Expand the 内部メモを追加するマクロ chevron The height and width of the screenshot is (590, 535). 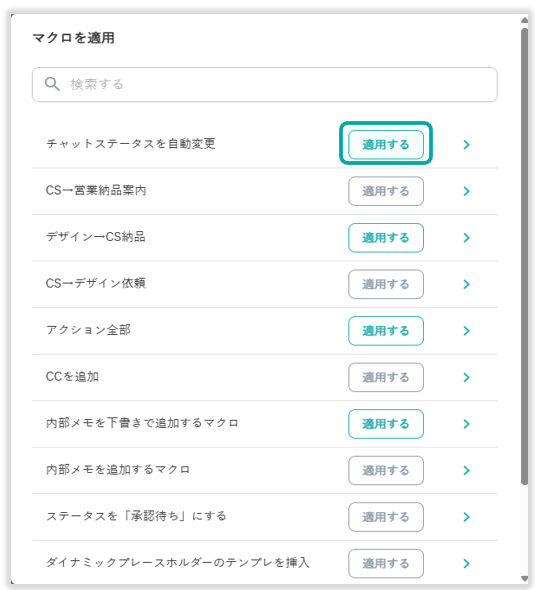(x=467, y=470)
